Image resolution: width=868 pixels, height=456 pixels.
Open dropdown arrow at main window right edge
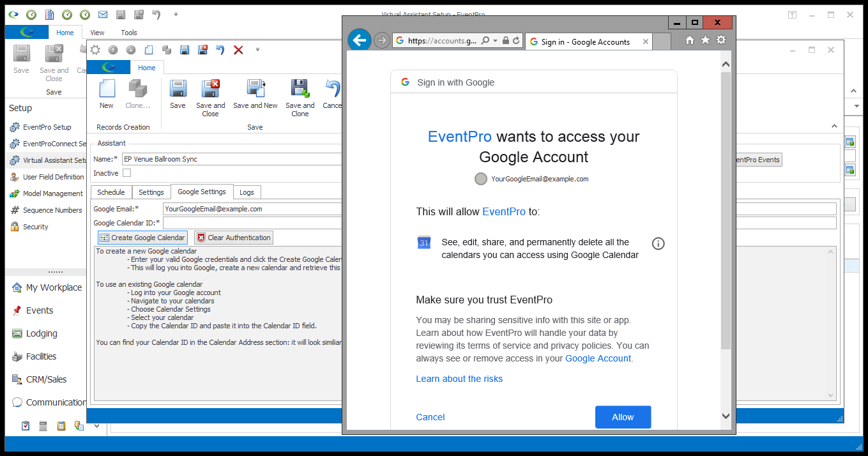tap(857, 106)
